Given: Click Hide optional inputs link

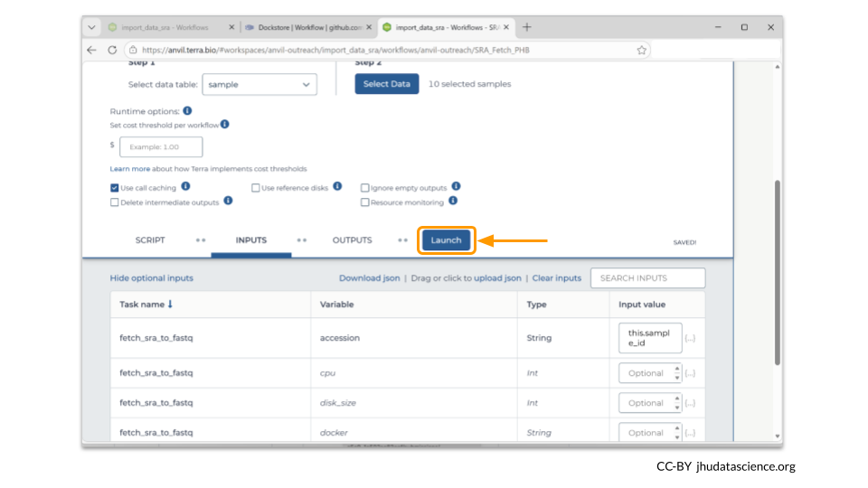Looking at the screenshot, I should pyautogui.click(x=152, y=278).
